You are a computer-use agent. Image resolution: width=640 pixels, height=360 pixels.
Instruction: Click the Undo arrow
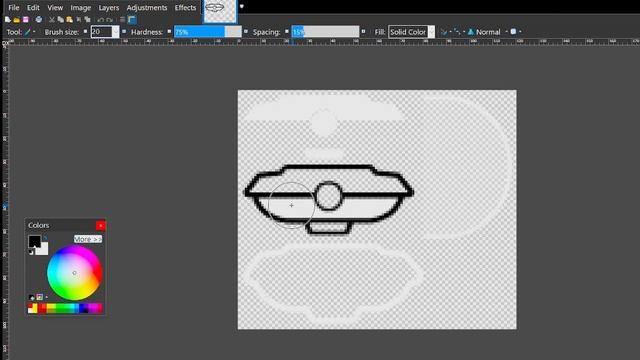(x=100, y=20)
